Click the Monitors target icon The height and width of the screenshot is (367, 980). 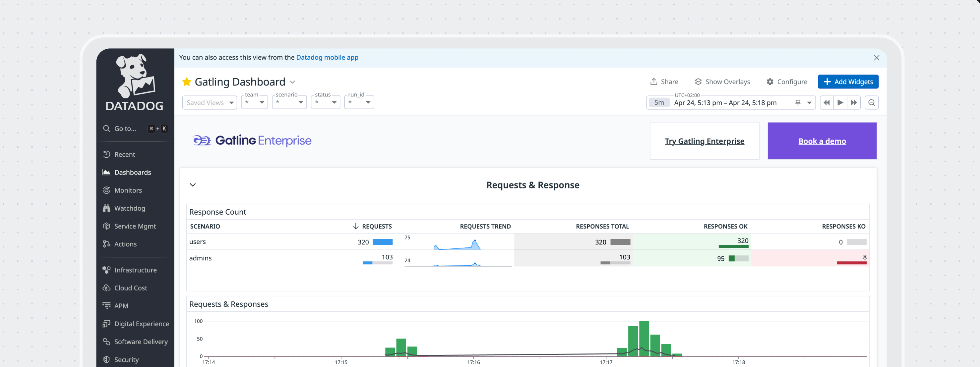point(106,190)
